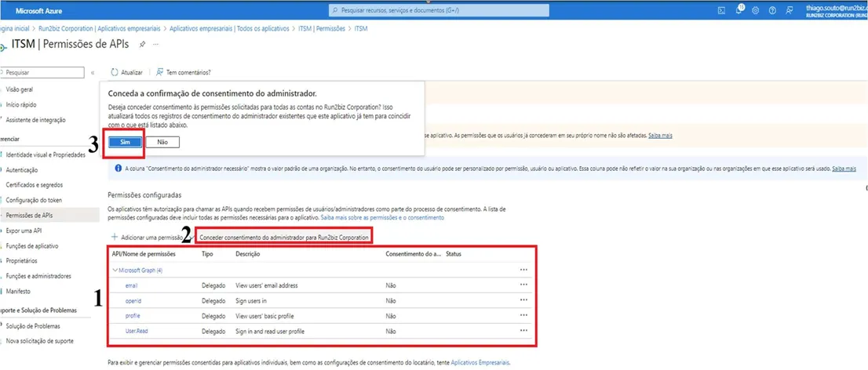Click Conceder consentimento do administrador para Run2biz Corporation
The height and width of the screenshot is (370, 868).
(284, 237)
